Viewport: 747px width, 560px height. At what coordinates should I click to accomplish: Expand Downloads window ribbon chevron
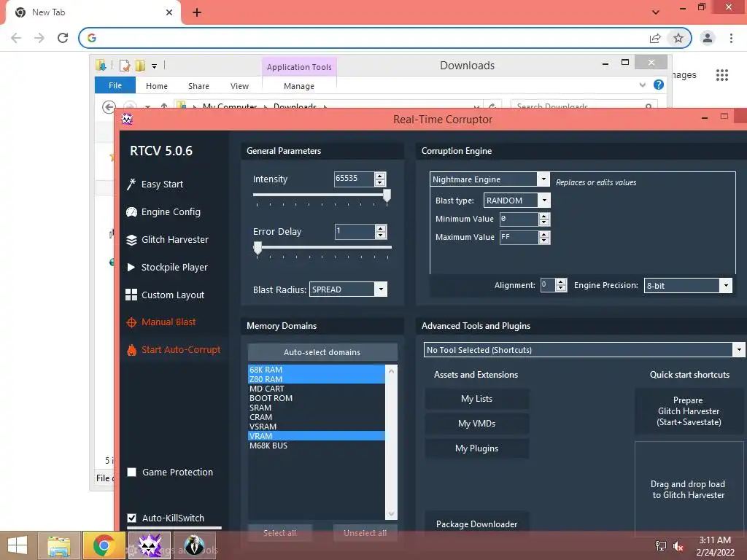(642, 85)
